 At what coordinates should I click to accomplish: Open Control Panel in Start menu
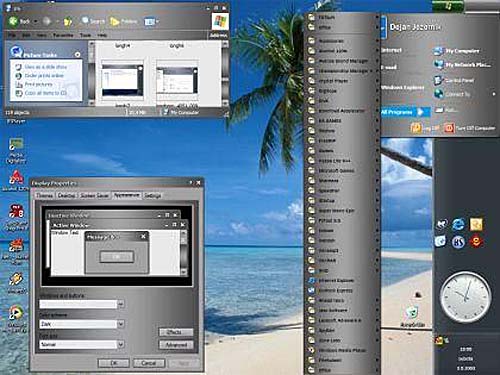(454, 80)
